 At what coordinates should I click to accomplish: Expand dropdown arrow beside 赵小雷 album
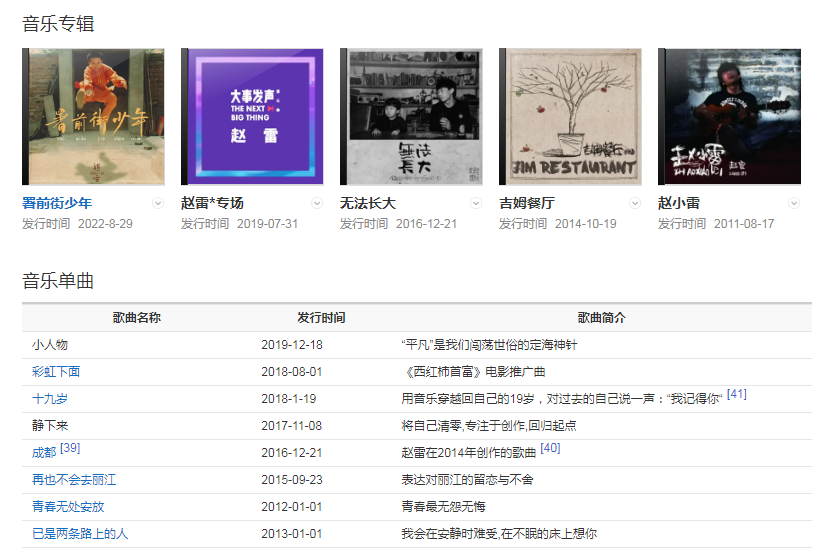[794, 203]
